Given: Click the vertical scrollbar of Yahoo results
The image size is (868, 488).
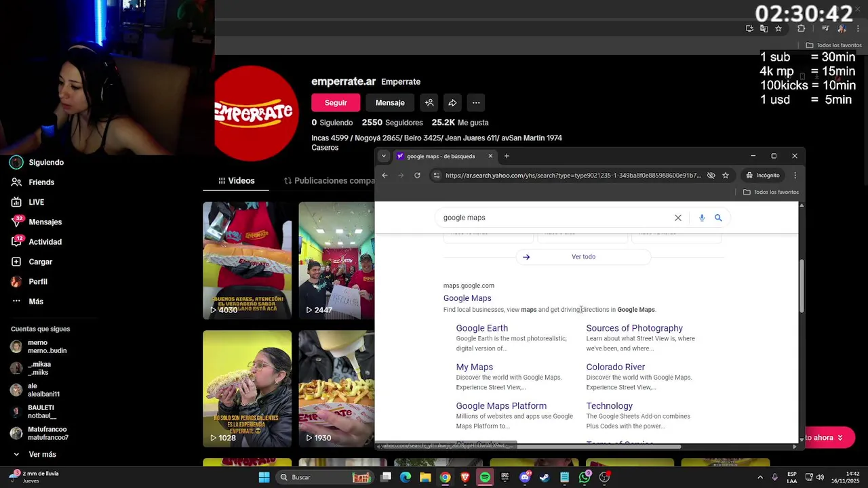Looking at the screenshot, I should (801, 286).
